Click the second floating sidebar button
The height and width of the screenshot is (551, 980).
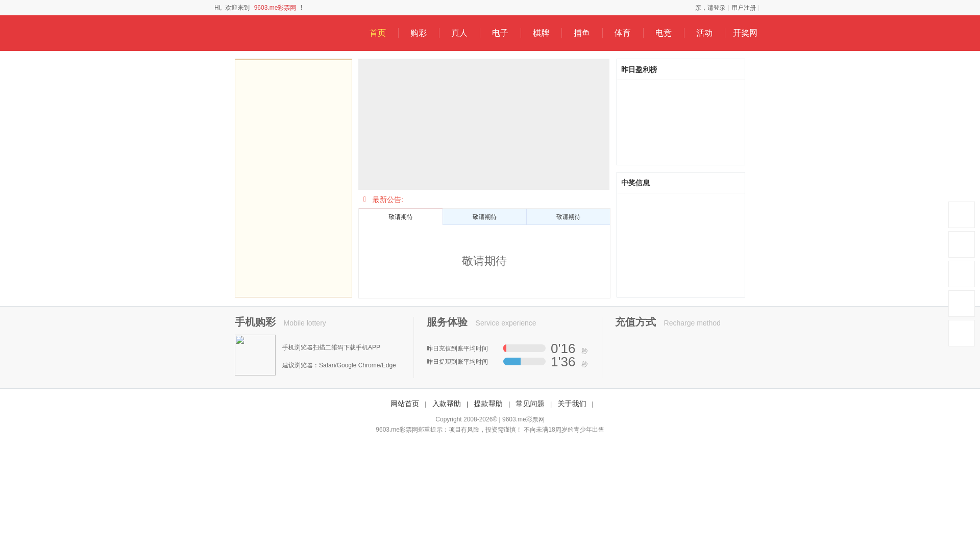[962, 244]
